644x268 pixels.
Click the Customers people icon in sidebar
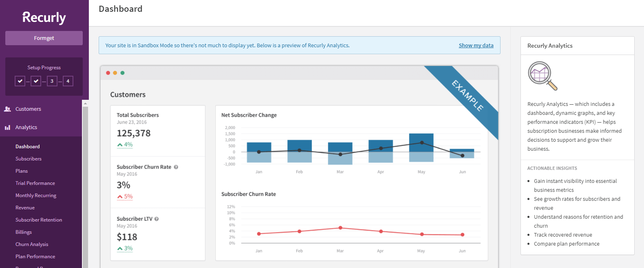[7, 109]
